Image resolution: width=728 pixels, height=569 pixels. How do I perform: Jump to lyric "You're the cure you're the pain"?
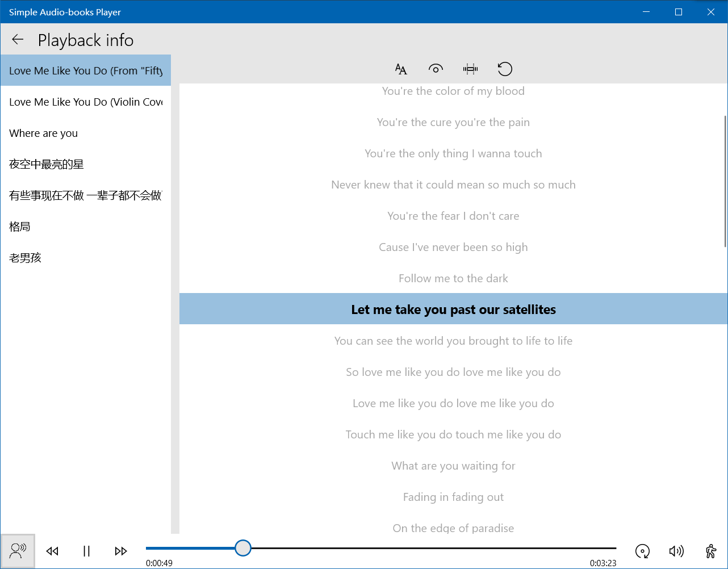[453, 122]
